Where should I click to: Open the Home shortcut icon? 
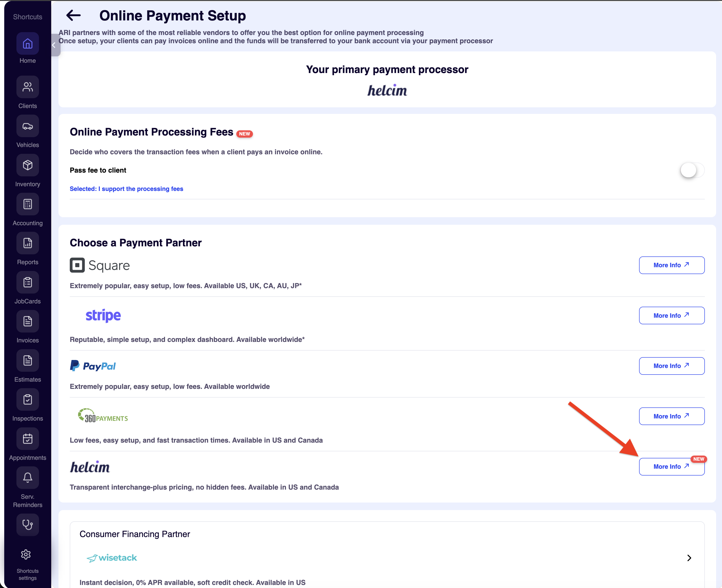point(27,43)
